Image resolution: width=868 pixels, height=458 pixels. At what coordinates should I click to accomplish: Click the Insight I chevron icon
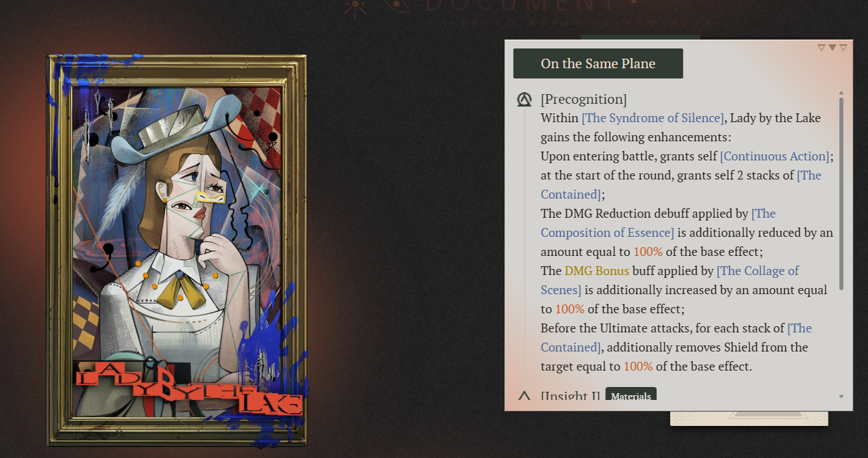point(524,395)
